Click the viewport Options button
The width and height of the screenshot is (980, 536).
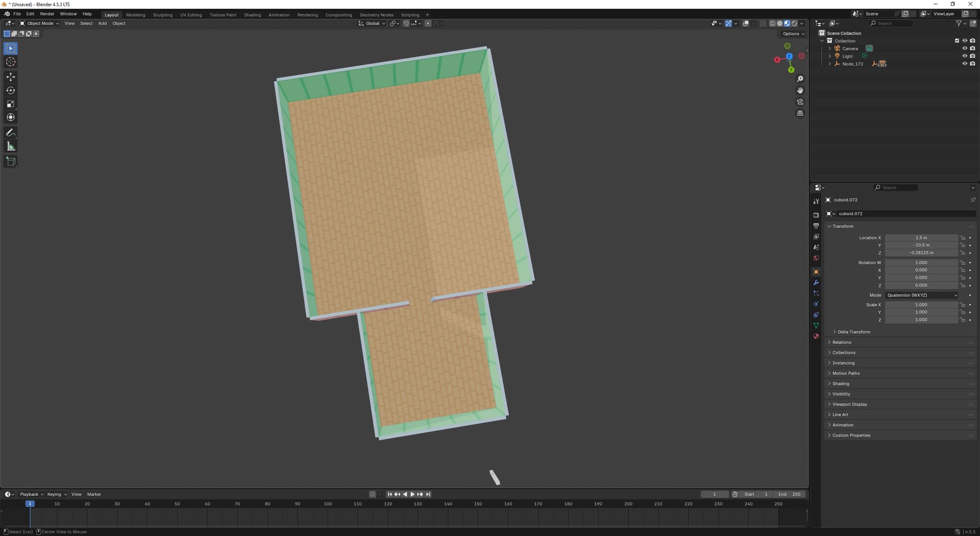point(793,34)
